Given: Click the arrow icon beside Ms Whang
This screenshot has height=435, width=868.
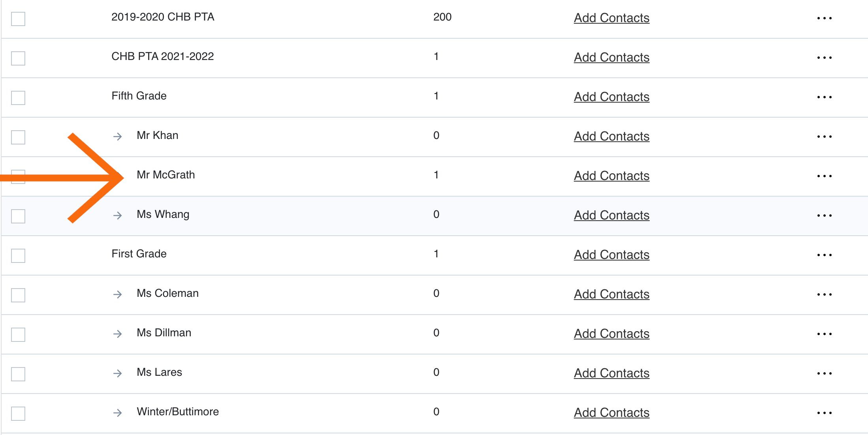Looking at the screenshot, I should point(117,216).
